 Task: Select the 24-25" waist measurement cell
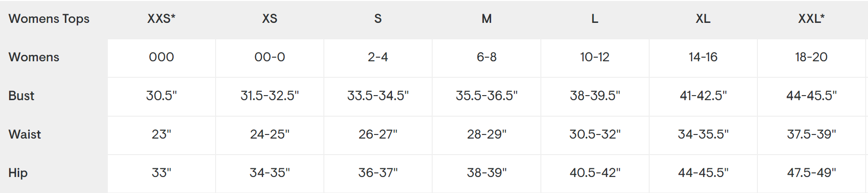pyautogui.click(x=270, y=134)
